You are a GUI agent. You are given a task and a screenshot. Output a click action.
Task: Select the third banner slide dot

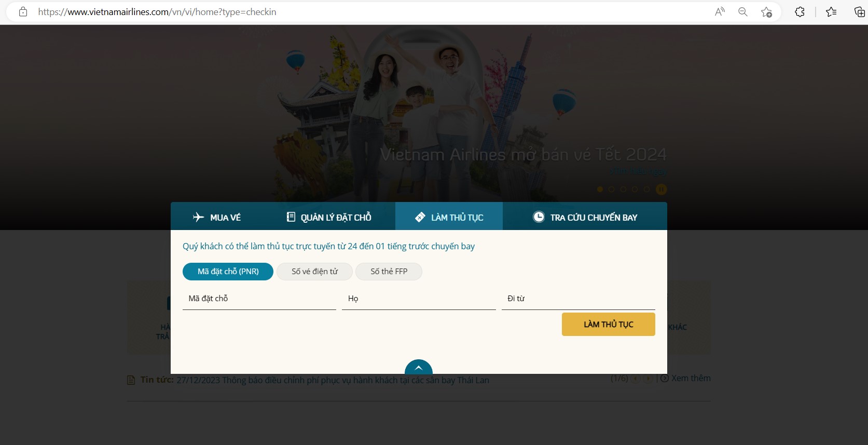point(623,190)
